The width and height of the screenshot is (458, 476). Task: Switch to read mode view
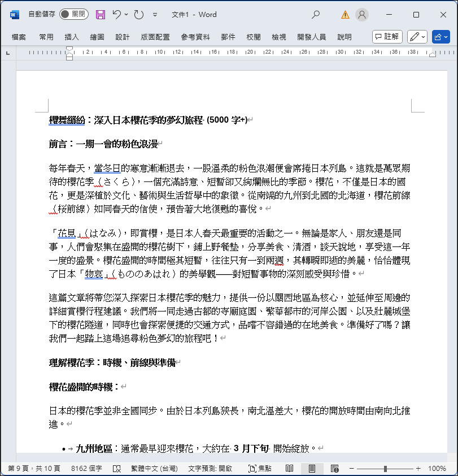(x=289, y=469)
